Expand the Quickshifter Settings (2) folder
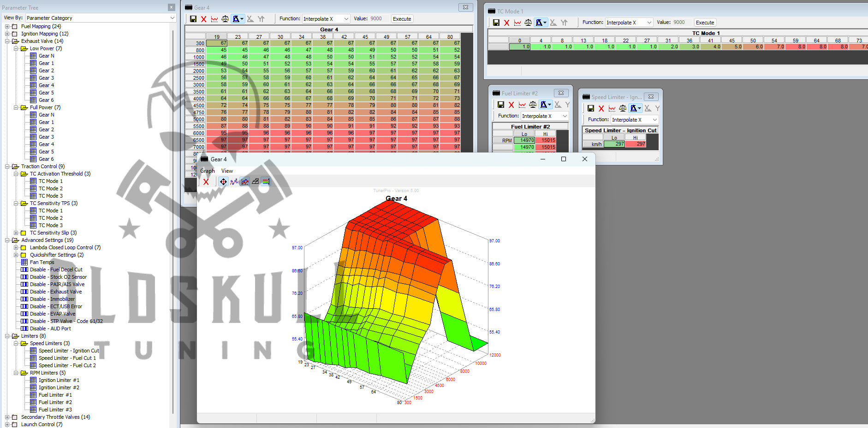This screenshot has height=428, width=868. pyautogui.click(x=16, y=255)
